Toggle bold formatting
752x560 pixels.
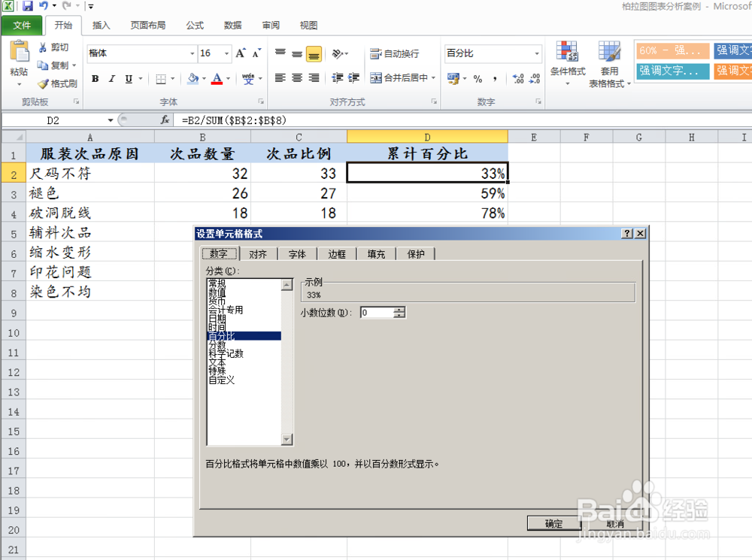95,79
